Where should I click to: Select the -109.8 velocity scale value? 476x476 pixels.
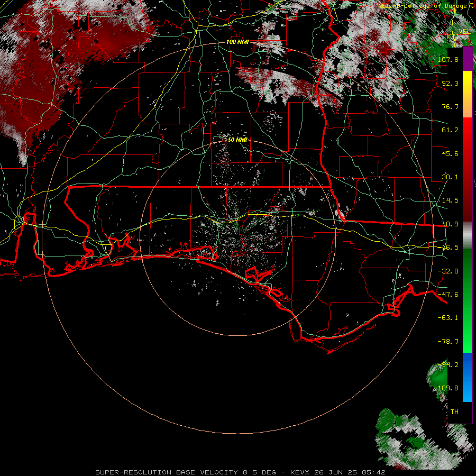coord(446,388)
